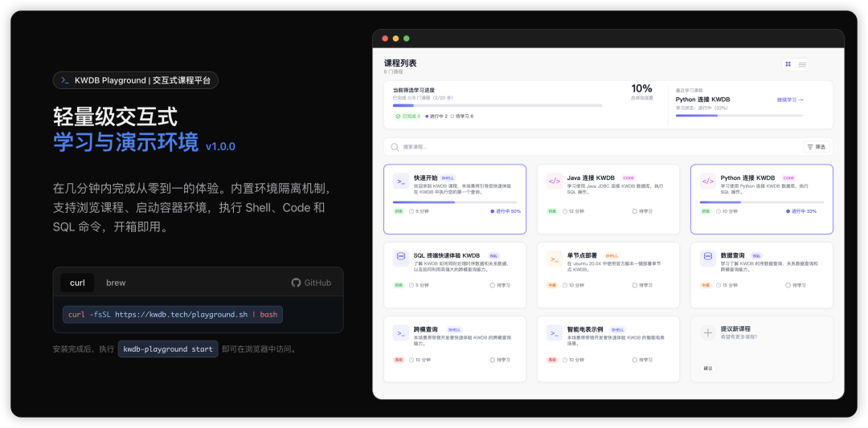Click the green macOS zoom dot of the preview window
868x428 pixels.
pos(407,39)
